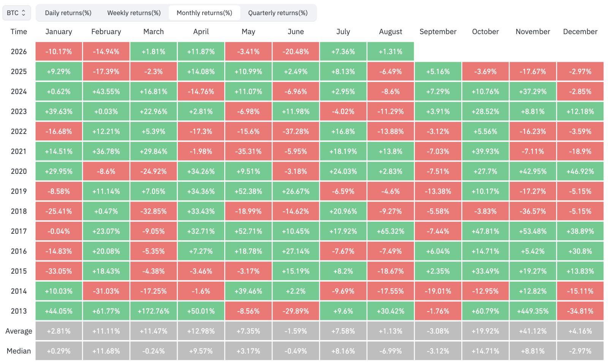
Task: Switch to Weekly returns(%) tab
Action: pyautogui.click(x=134, y=13)
